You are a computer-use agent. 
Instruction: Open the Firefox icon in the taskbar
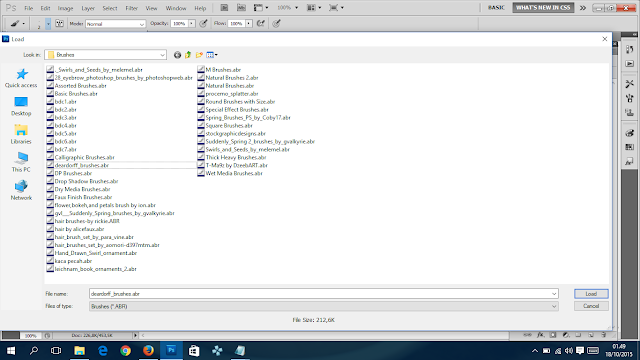point(148,351)
